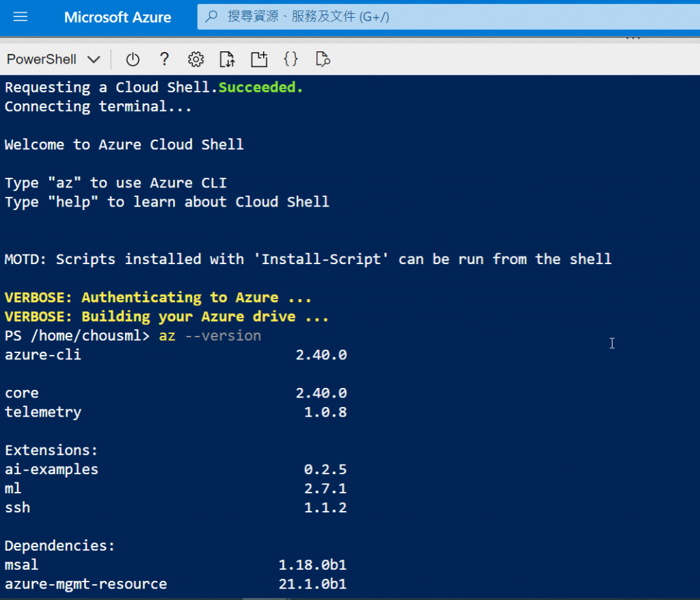
Task: Click upload/download files icon
Action: point(227,59)
